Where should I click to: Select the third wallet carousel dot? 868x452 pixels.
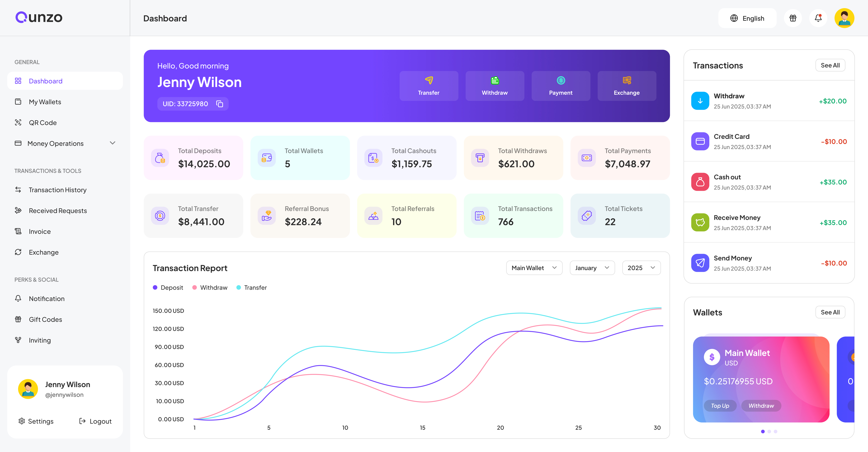point(776,431)
